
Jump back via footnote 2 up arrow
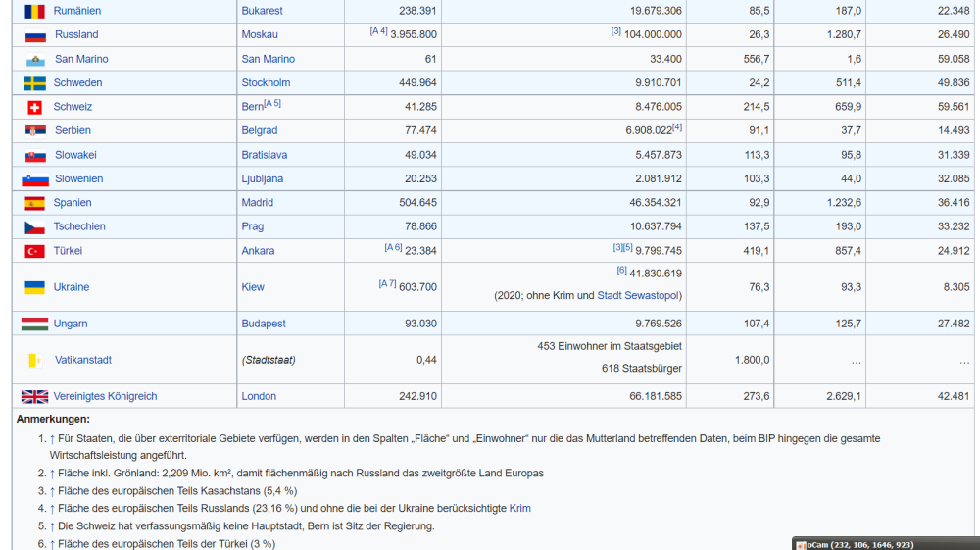point(53,473)
